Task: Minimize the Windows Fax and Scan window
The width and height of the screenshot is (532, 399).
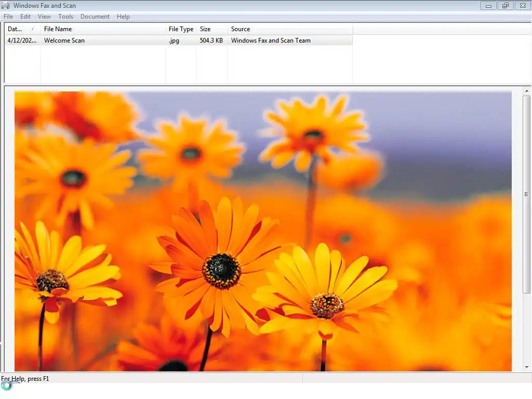Action: 488,5
